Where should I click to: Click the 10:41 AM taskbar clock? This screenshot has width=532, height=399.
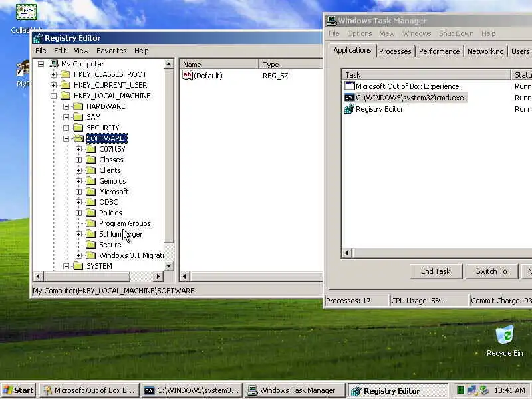coord(509,390)
